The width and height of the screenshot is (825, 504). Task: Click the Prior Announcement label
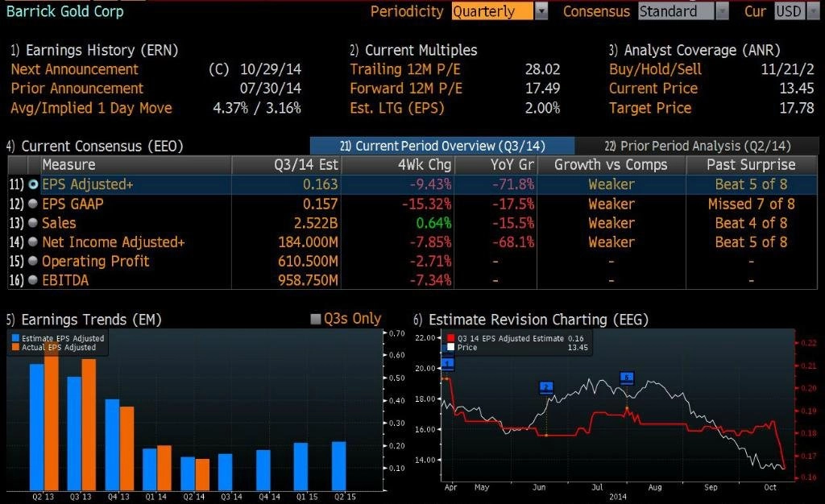(77, 89)
